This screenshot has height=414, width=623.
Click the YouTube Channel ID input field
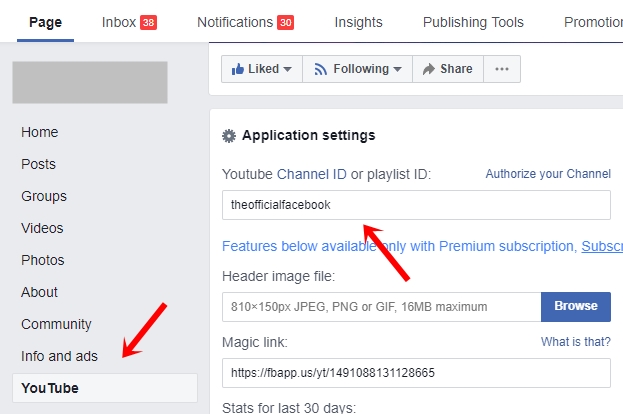click(416, 205)
